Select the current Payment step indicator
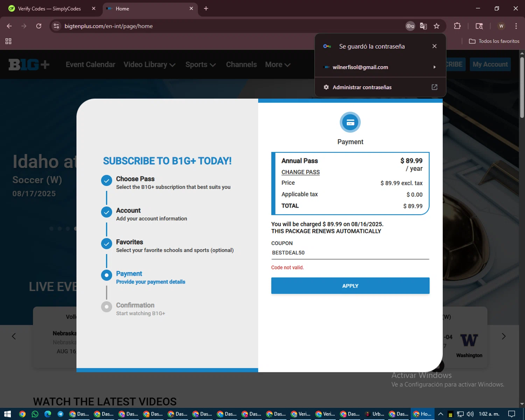 click(106, 275)
